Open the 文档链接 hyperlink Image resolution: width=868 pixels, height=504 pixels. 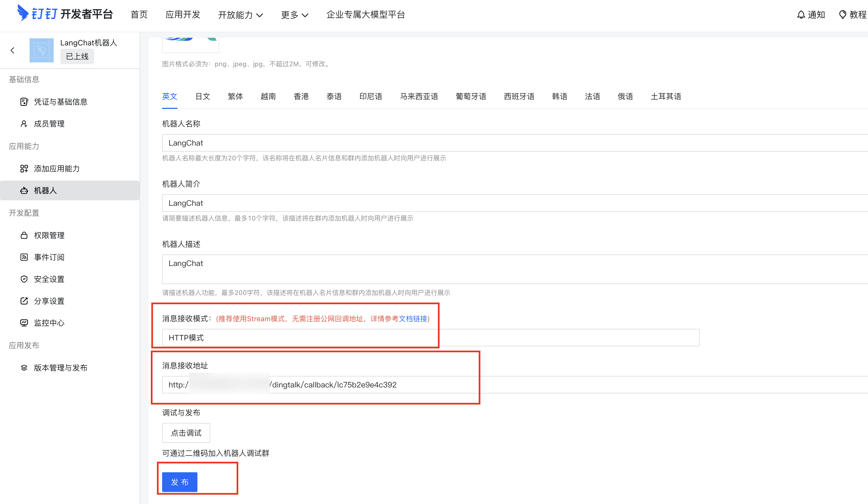click(413, 318)
